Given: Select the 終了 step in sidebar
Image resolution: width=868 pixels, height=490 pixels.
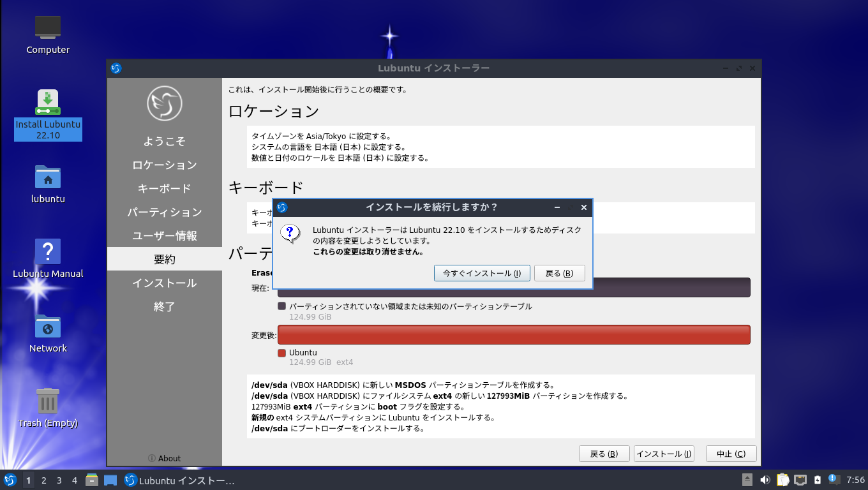Looking at the screenshot, I should [x=165, y=307].
